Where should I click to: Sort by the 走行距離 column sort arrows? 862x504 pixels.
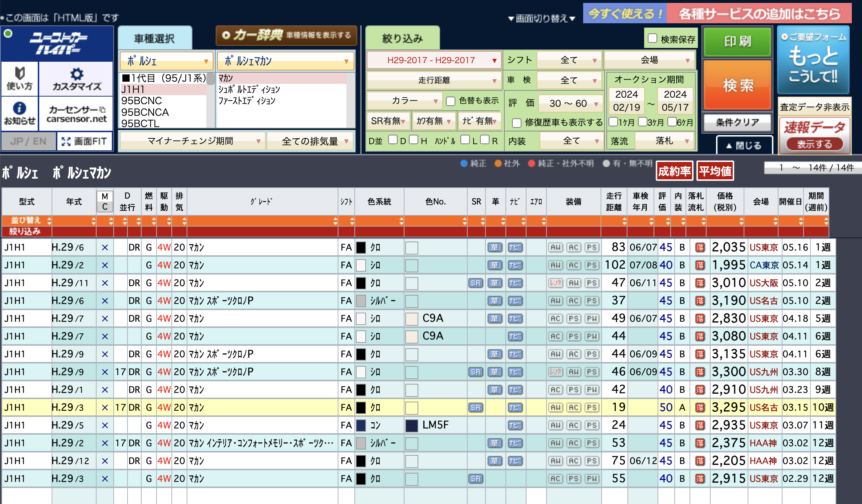[624, 221]
